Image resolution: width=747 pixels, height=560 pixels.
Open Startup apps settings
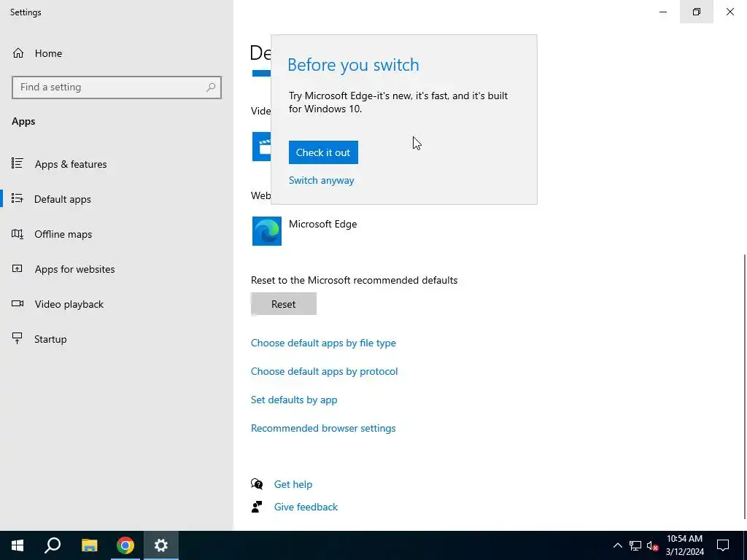(x=50, y=339)
